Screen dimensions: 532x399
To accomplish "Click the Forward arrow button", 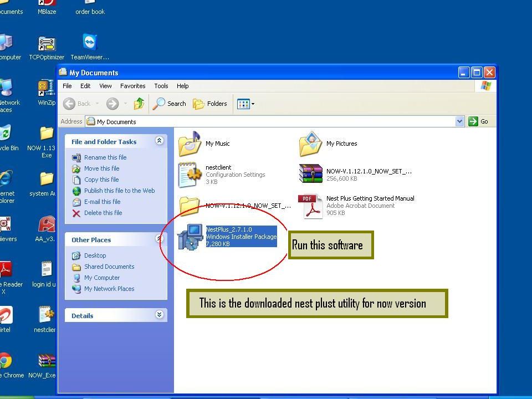I will coord(112,104).
